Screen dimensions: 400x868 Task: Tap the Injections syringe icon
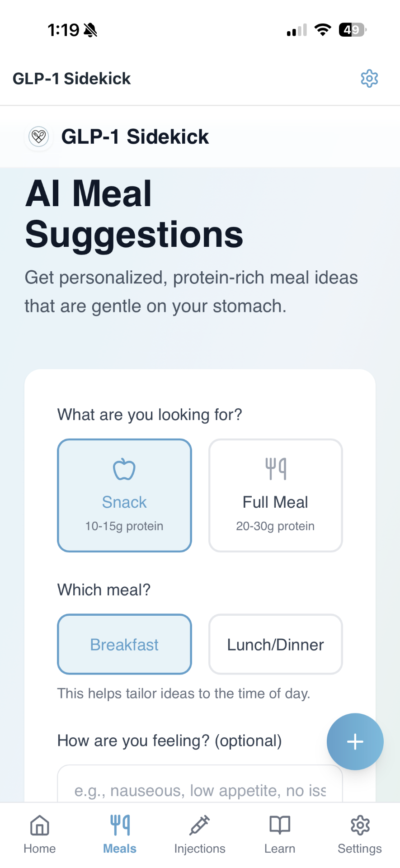tap(199, 826)
